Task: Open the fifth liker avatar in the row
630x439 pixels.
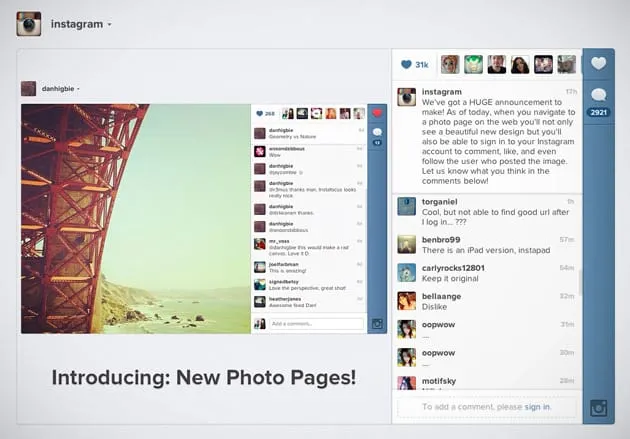Action: tap(543, 64)
